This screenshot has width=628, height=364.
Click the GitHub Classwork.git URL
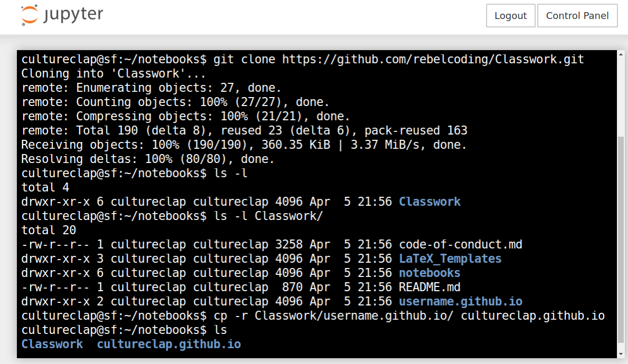tap(433, 59)
